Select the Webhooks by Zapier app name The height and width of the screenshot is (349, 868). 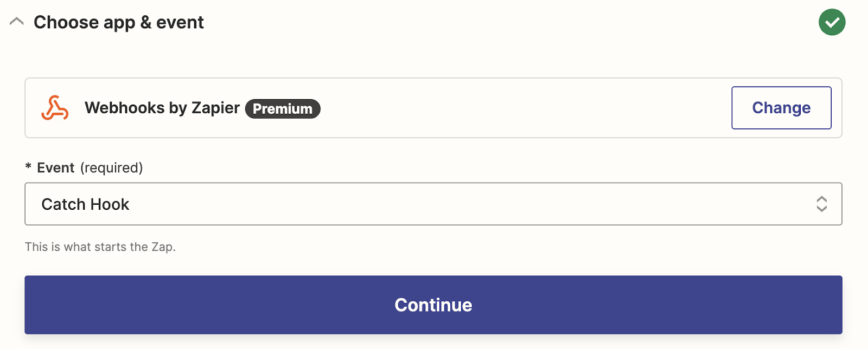point(162,108)
